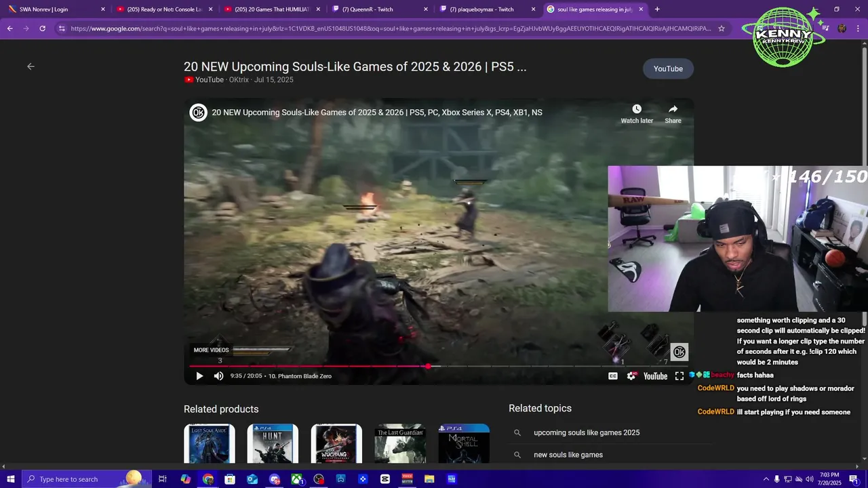This screenshot has width=868, height=488.
Task: Open the Windows Start menu
Action: tap(10, 479)
